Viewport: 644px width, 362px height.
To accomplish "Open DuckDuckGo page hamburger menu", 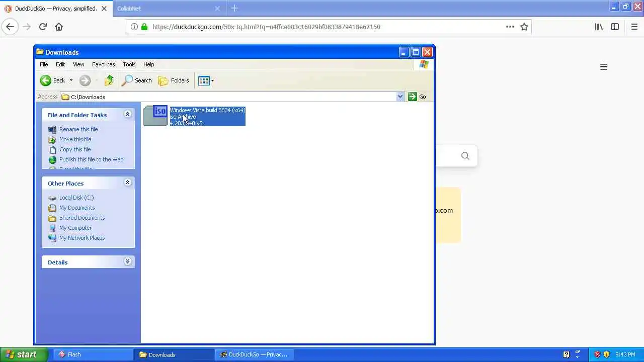I will pyautogui.click(x=604, y=67).
